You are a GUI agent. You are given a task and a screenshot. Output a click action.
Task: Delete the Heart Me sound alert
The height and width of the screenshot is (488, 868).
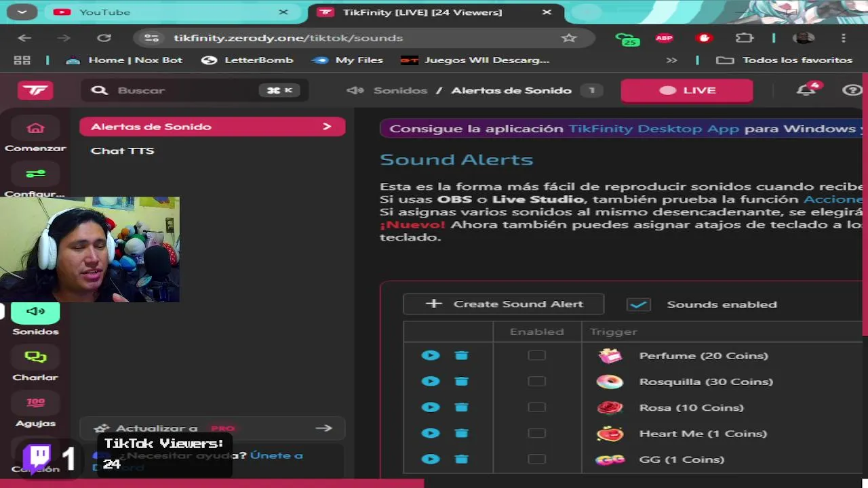[x=461, y=433]
